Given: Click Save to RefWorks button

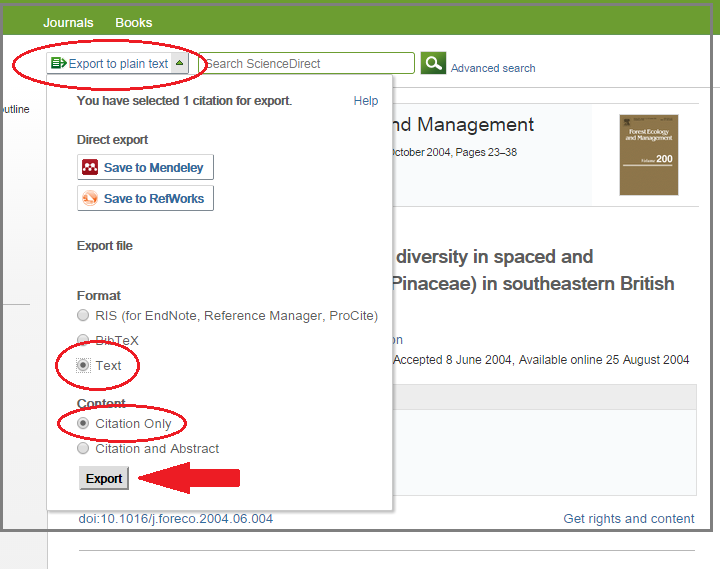Looking at the screenshot, I should tap(145, 198).
